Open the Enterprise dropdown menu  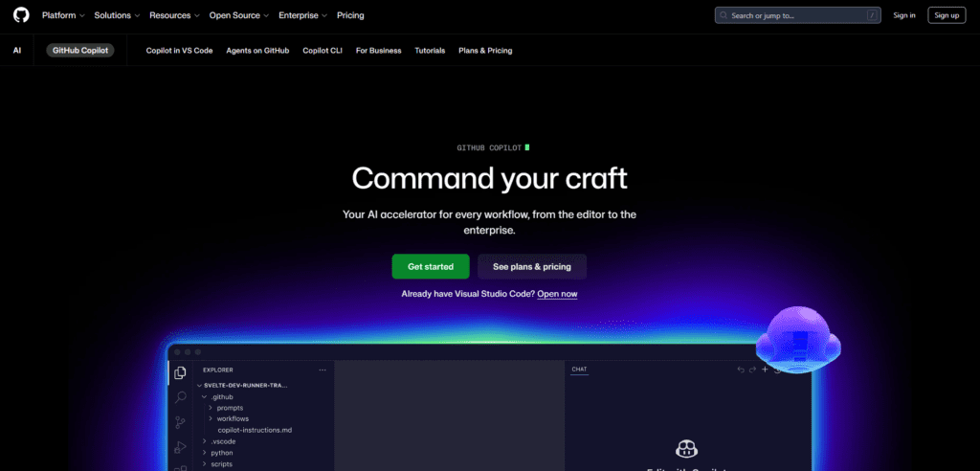click(302, 15)
